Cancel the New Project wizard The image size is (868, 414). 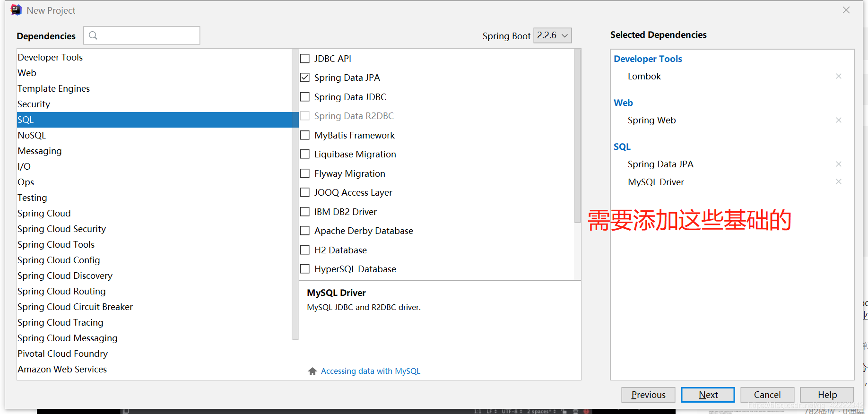767,395
